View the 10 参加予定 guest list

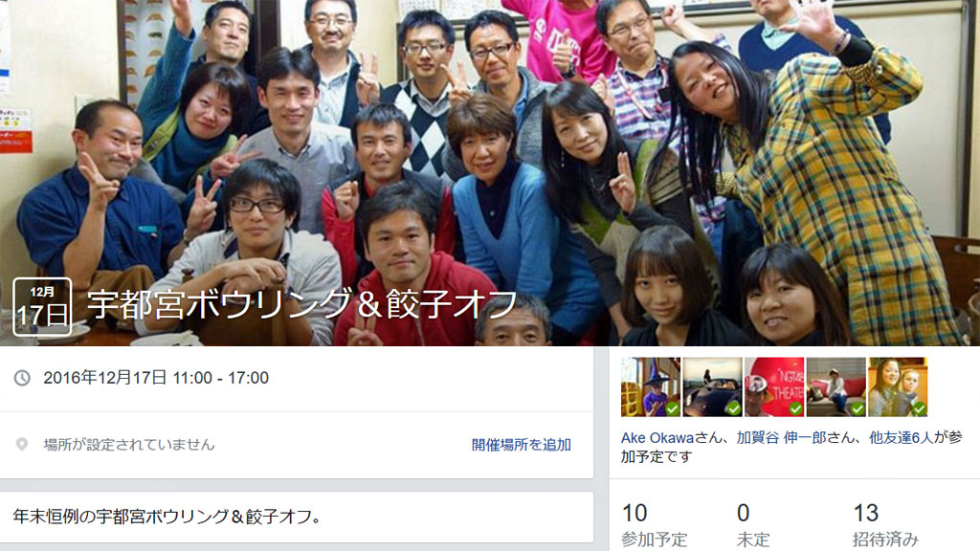655,525
